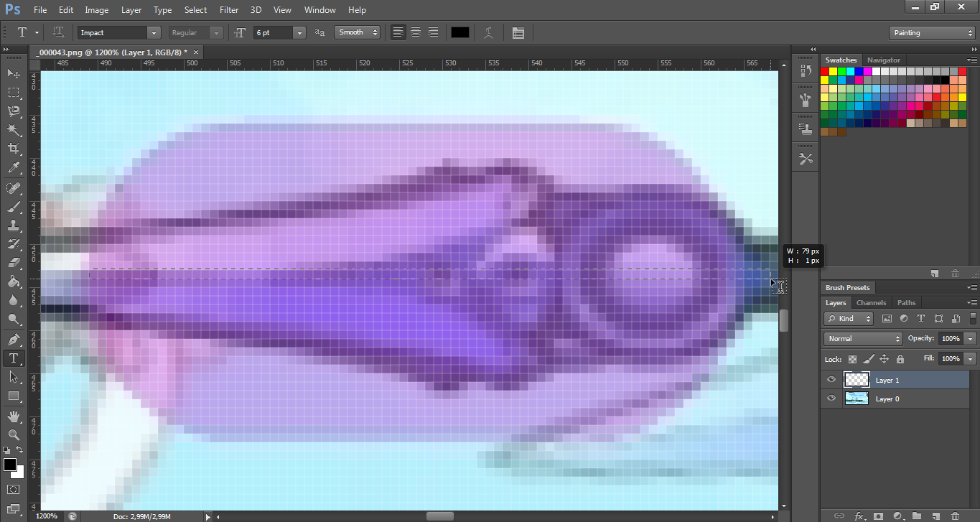Turn layer filtering on or off

click(974, 318)
